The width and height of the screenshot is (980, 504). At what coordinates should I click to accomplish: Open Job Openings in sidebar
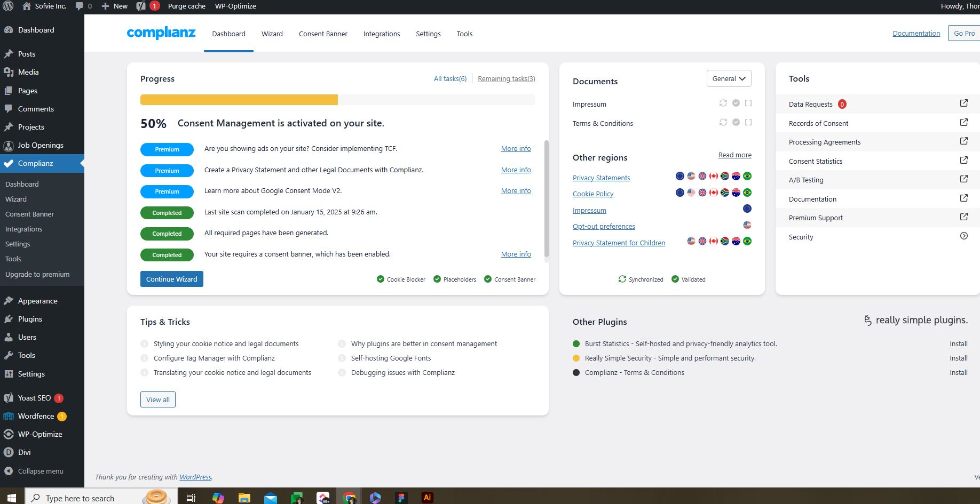pyautogui.click(x=42, y=145)
